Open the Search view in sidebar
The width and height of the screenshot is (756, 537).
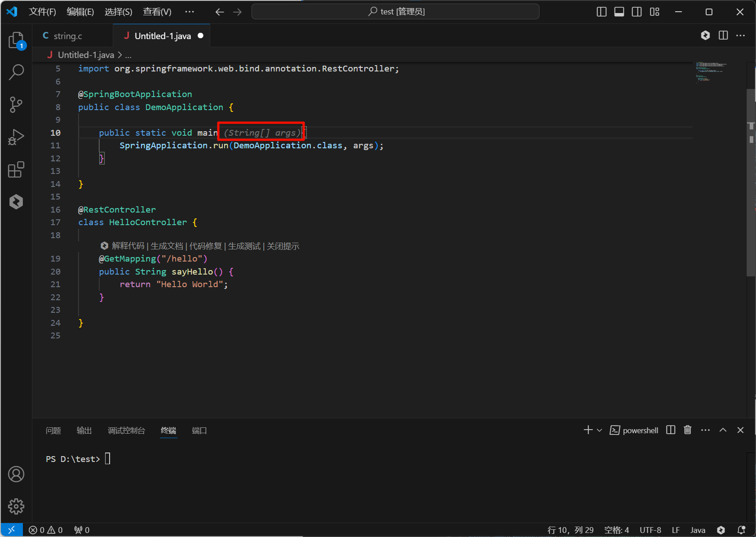point(16,72)
